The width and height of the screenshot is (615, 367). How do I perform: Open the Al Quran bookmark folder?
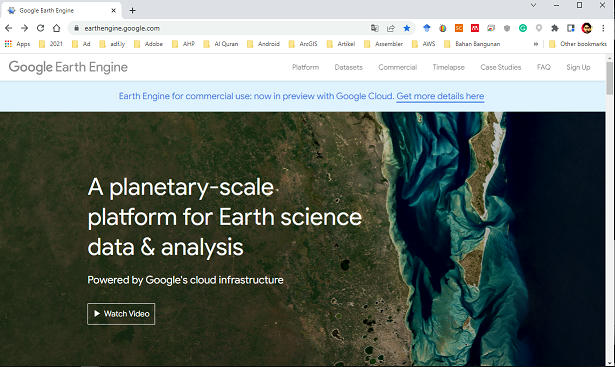click(220, 44)
